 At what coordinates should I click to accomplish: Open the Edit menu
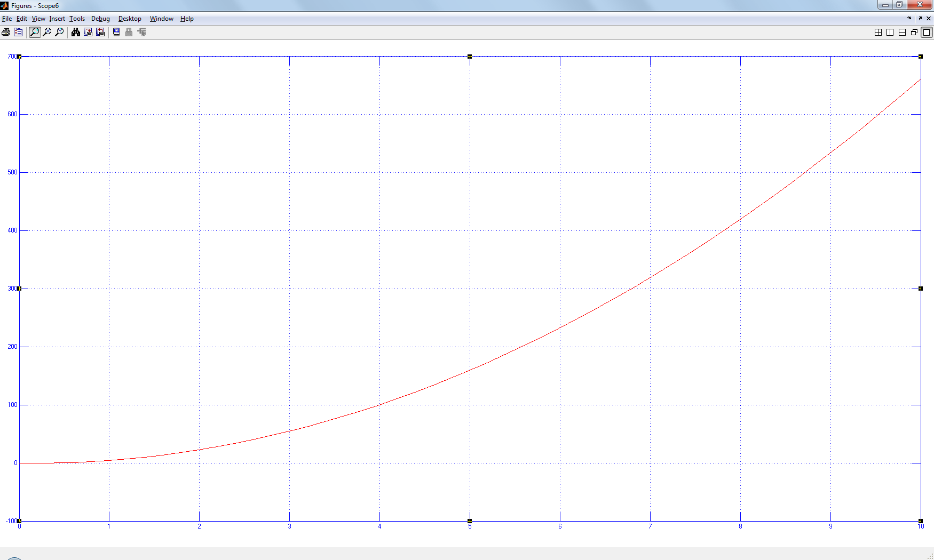click(21, 19)
